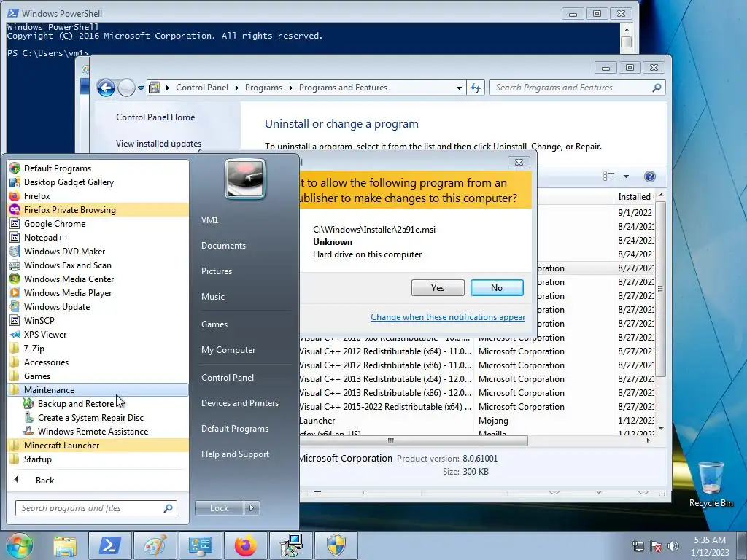Open File Explorer from the taskbar

coord(65,545)
